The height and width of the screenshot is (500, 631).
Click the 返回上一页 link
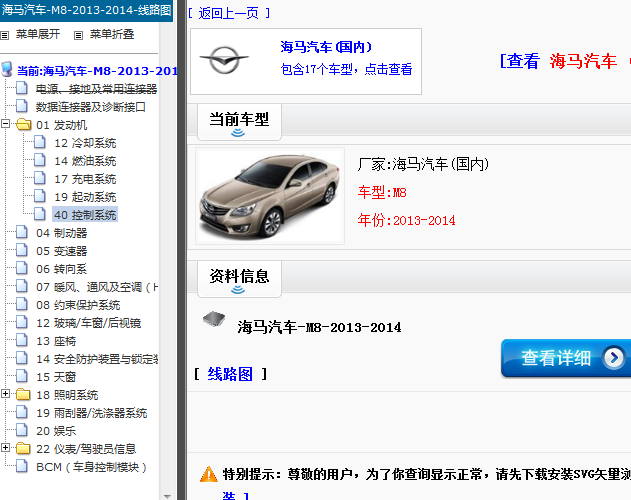point(229,13)
